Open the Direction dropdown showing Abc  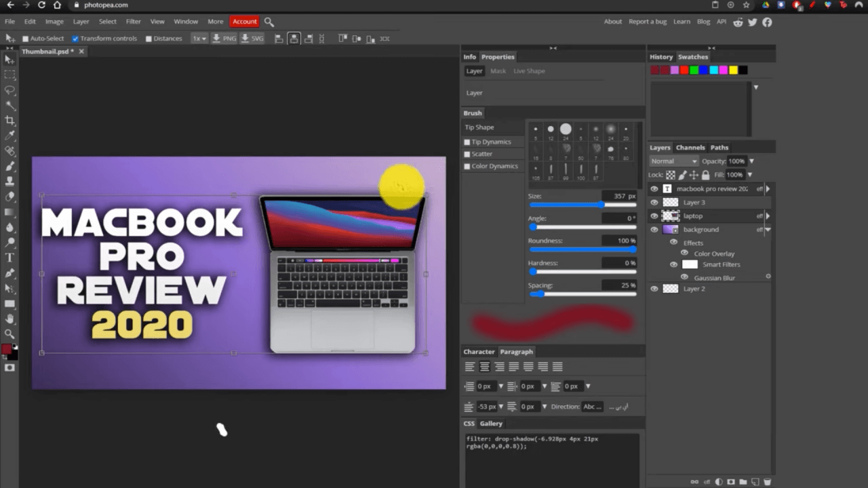coord(593,407)
